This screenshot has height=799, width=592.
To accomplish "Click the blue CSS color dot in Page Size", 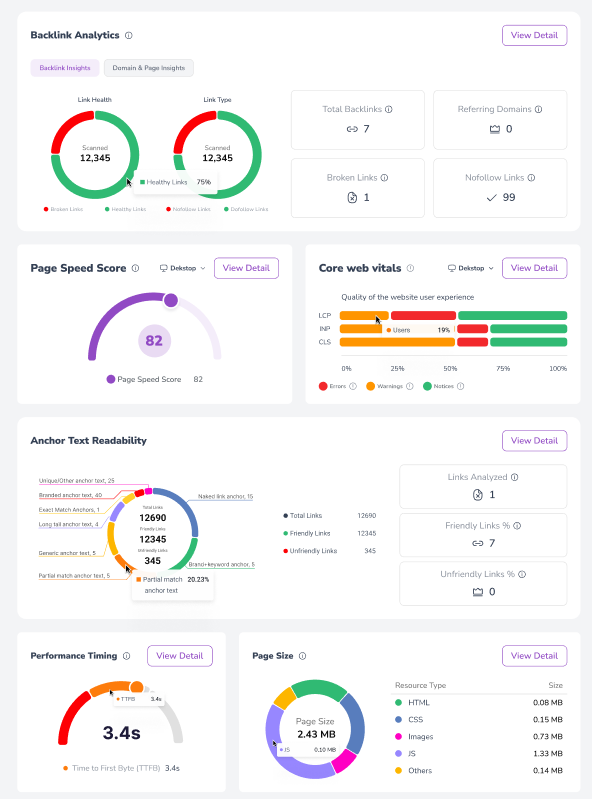I will (x=398, y=720).
